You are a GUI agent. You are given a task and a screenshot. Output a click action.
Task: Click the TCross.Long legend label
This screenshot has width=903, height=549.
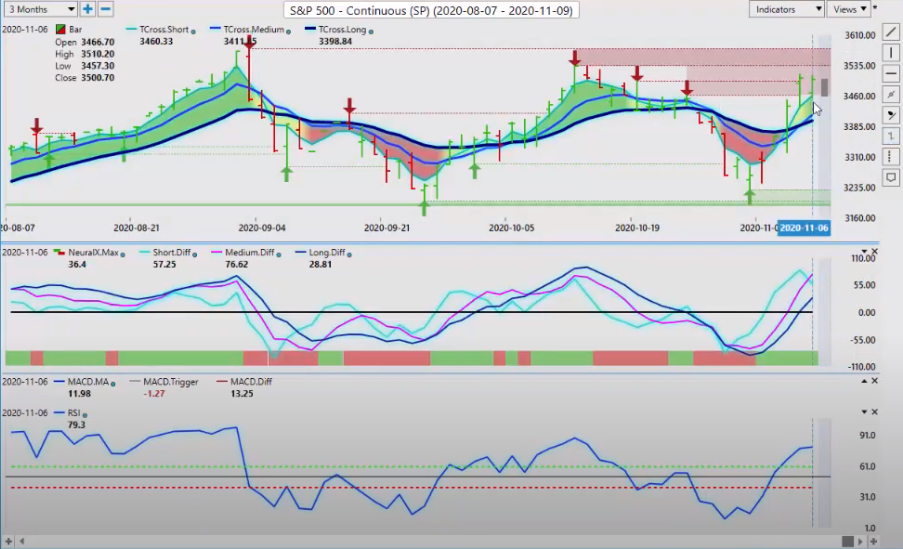click(x=342, y=29)
